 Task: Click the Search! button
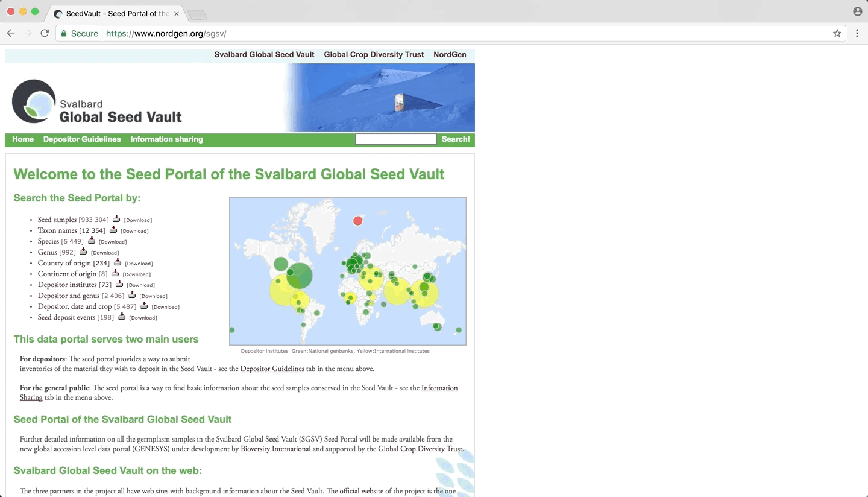(456, 139)
